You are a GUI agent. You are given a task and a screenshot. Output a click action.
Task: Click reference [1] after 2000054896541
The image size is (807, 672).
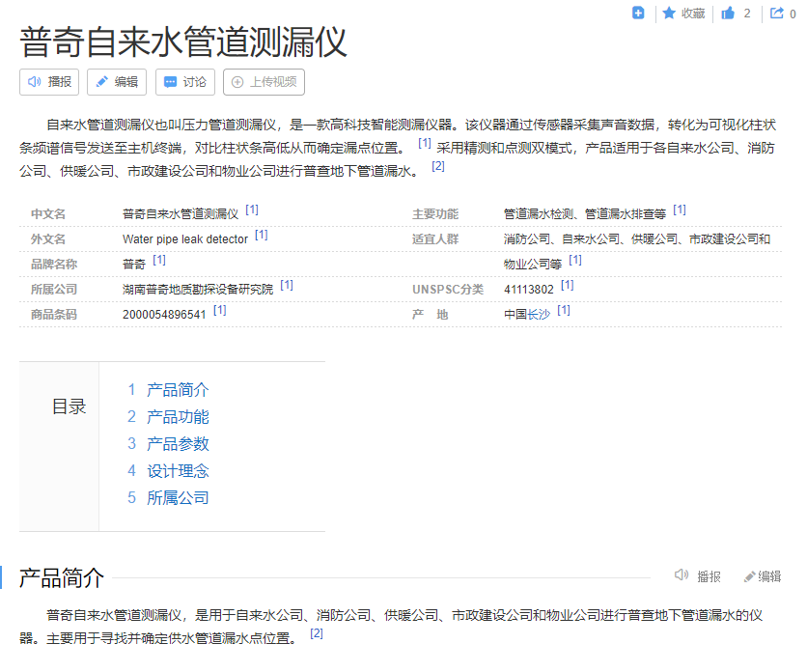pos(220,310)
